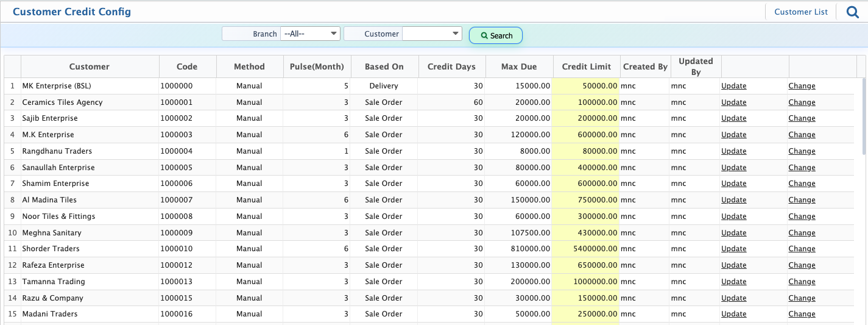Viewport: 868px width, 325px height.
Task: Click Update for Al Madina Tiles
Action: click(x=734, y=200)
